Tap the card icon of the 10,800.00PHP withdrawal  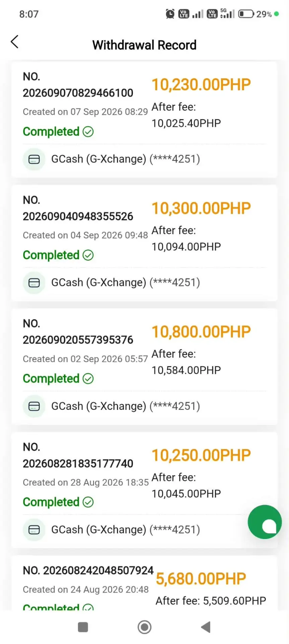pyautogui.click(x=34, y=406)
